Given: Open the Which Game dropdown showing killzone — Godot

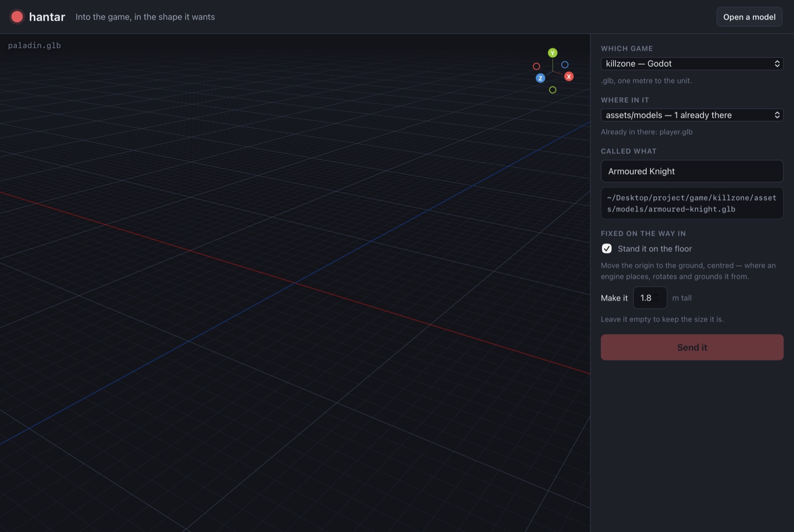Looking at the screenshot, I should pos(692,64).
